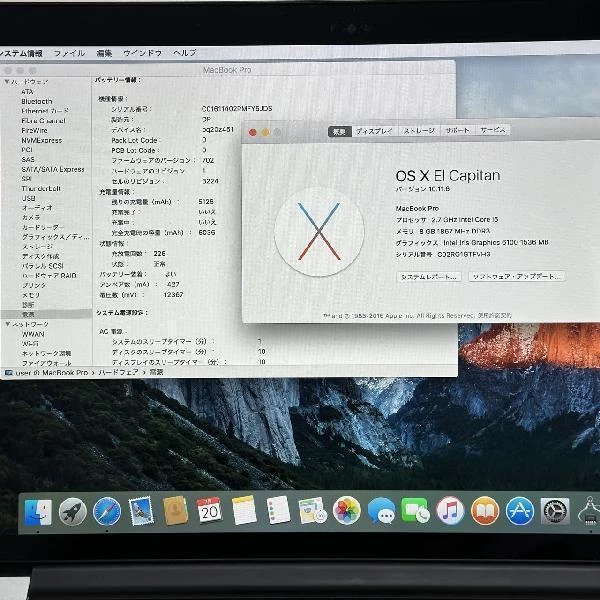Select FireWire in sidebar
This screenshot has width=600, height=600.
(34, 130)
